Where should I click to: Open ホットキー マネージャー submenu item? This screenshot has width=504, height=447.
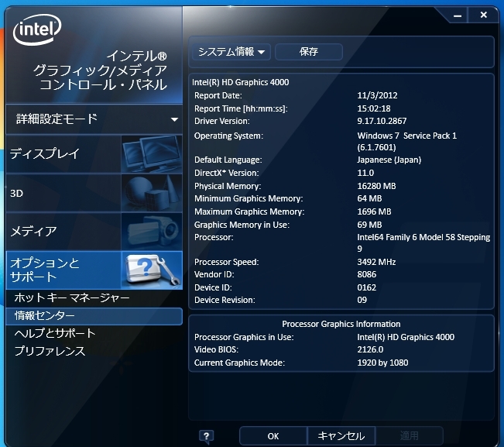tap(72, 297)
